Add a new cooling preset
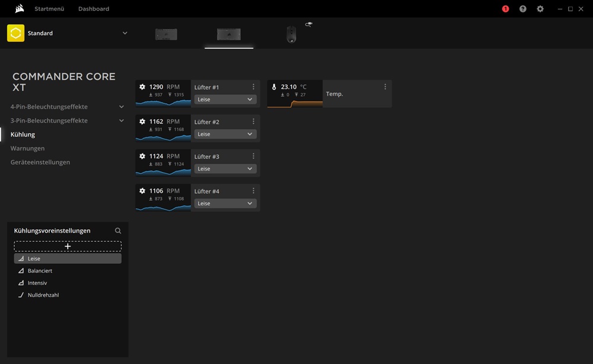The image size is (593, 364). pyautogui.click(x=68, y=246)
